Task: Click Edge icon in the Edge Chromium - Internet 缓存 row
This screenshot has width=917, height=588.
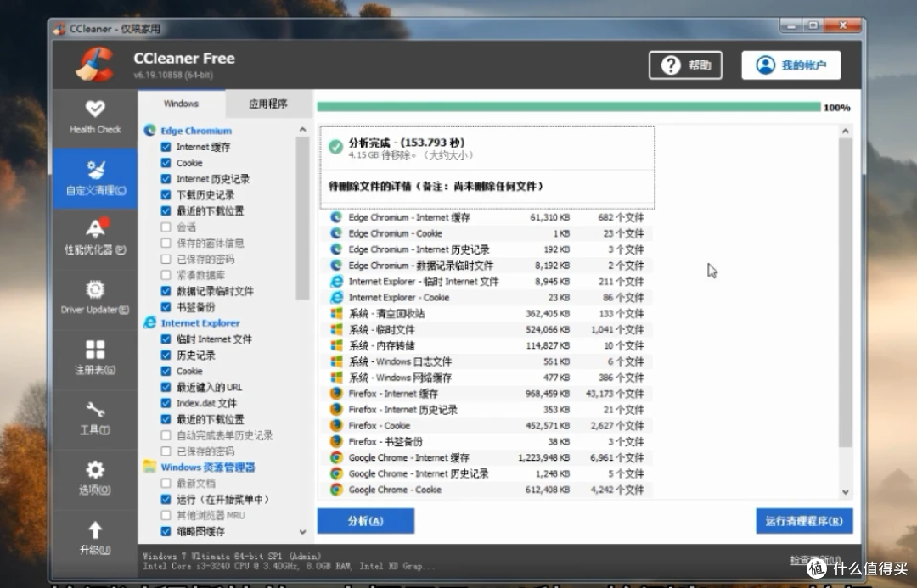Action: (336, 217)
